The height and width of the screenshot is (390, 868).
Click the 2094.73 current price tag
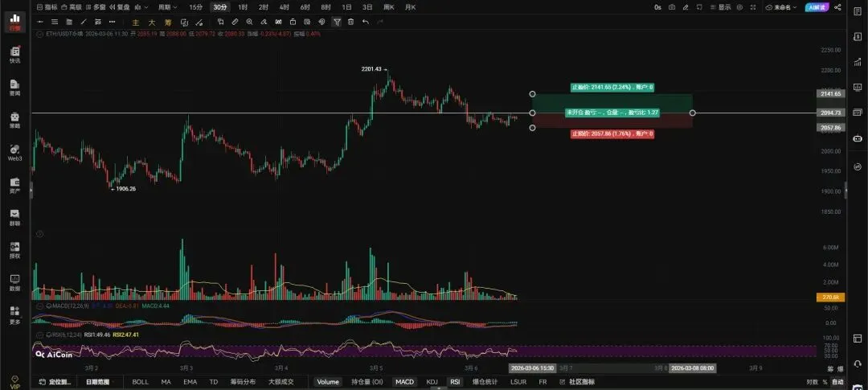tap(831, 113)
